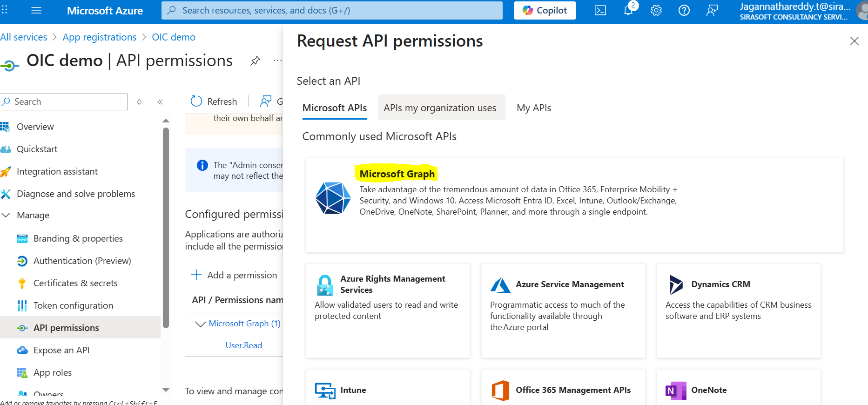
Task: Click the left menu Search field
Action: pos(64,101)
